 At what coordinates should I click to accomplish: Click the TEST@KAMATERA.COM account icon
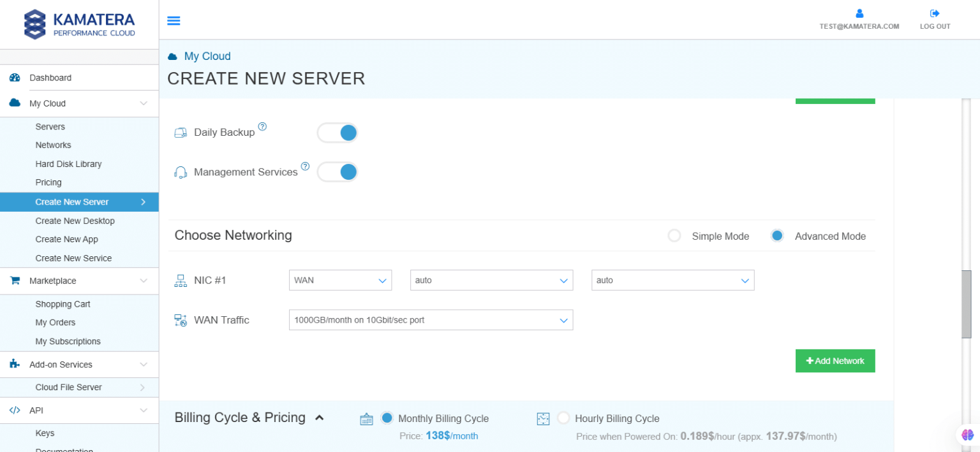click(x=859, y=13)
